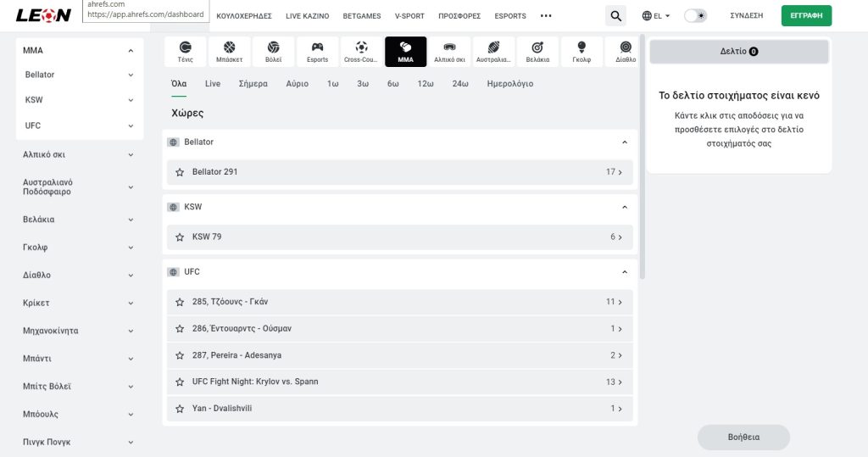Switch to the Σήμερα tab
This screenshot has width=868, height=457.
(x=253, y=84)
